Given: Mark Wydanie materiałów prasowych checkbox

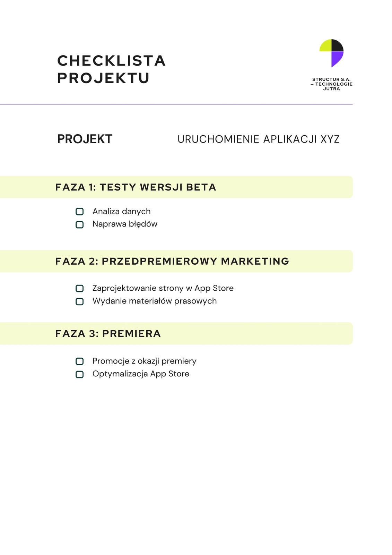Looking at the screenshot, I should click(x=79, y=301).
